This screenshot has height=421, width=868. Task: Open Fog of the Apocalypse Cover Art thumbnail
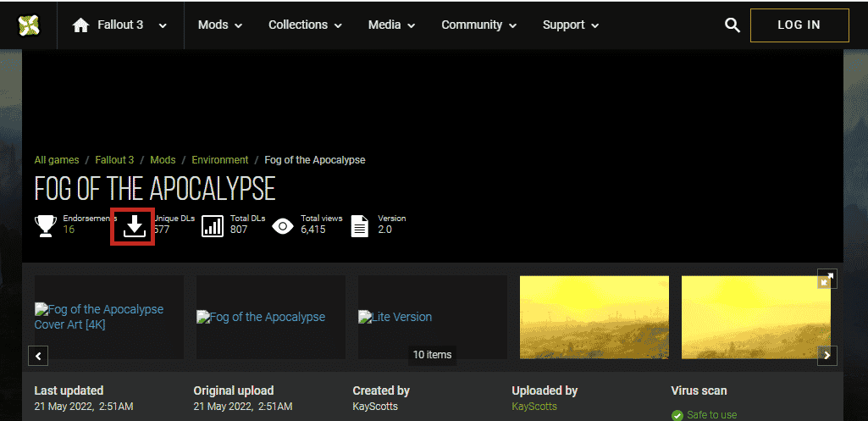(x=109, y=317)
